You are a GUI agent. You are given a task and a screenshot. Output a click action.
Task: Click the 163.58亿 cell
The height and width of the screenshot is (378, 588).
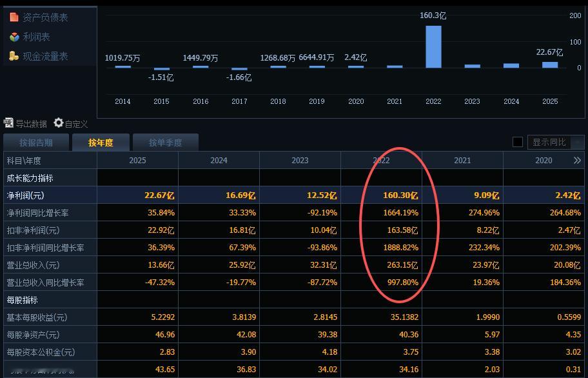tap(402, 230)
